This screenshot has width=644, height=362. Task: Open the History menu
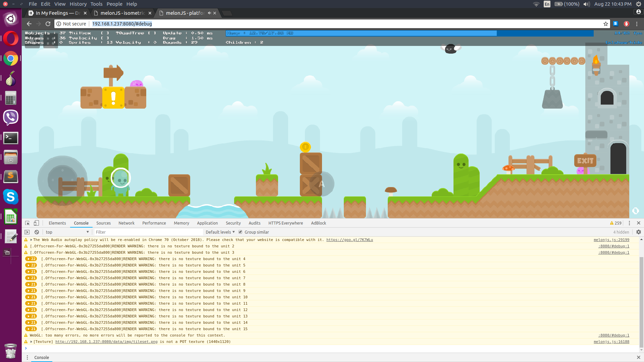78,4
